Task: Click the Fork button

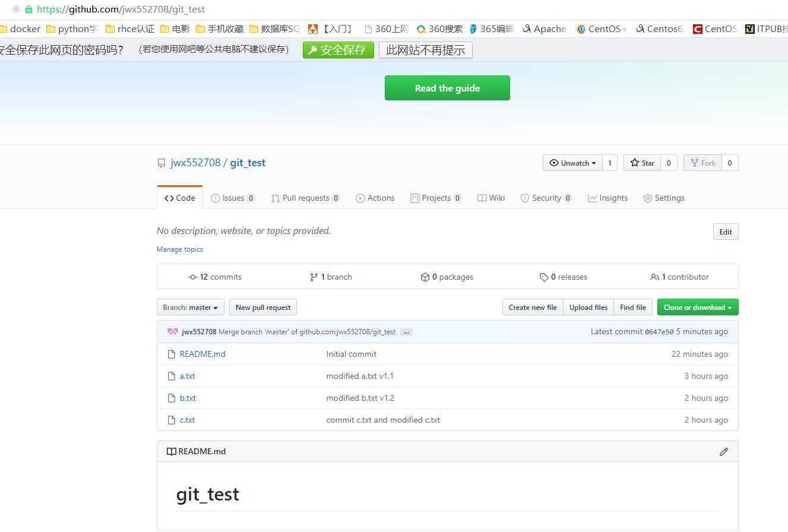Action: tap(703, 163)
